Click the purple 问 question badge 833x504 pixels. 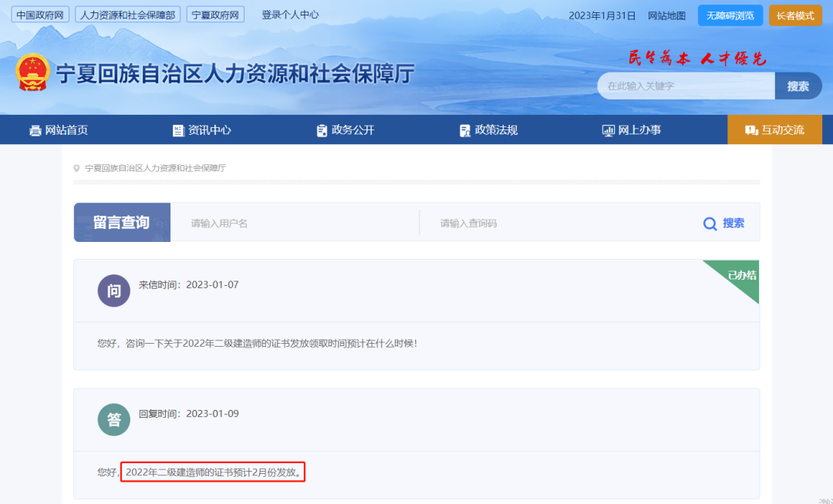pos(114,291)
